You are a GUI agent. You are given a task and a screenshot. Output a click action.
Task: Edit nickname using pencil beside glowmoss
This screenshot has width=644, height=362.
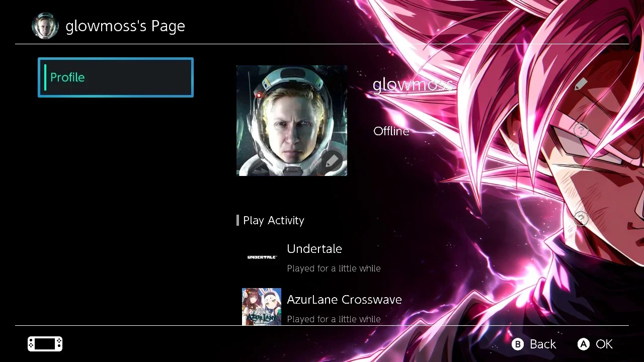(x=581, y=84)
